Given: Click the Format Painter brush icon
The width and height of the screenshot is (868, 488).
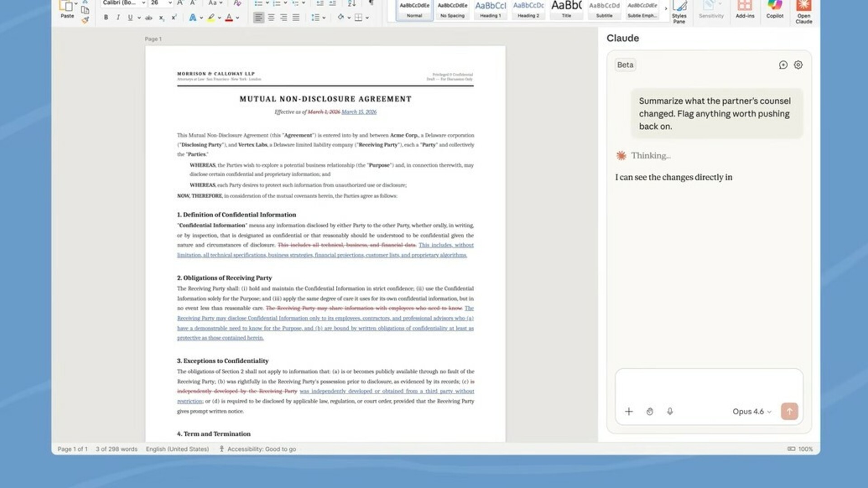Looking at the screenshot, I should pos(85,20).
